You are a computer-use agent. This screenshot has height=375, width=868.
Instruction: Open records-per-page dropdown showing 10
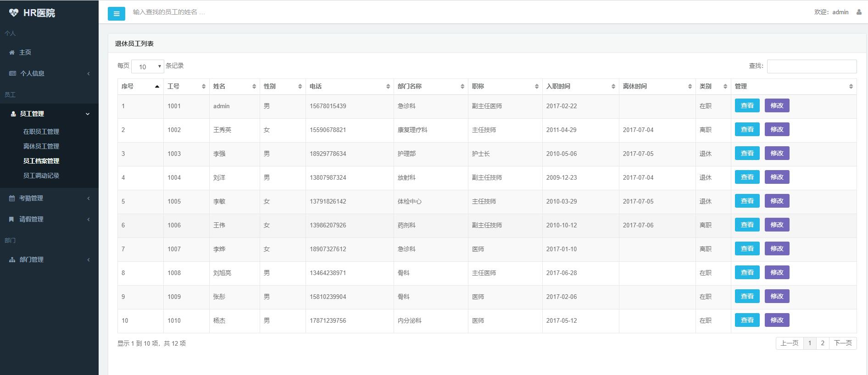[148, 66]
